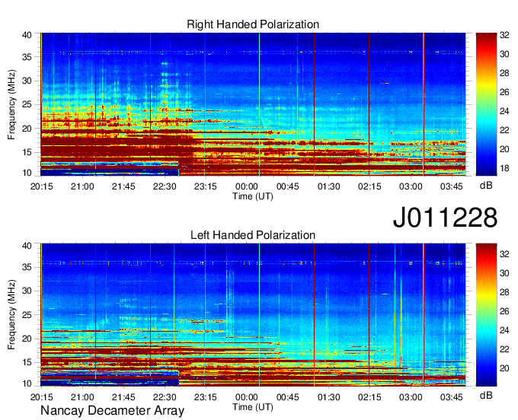Click 01:30 time tick under Right Handed plot
Screen dimensions: 518x420
[329, 186]
